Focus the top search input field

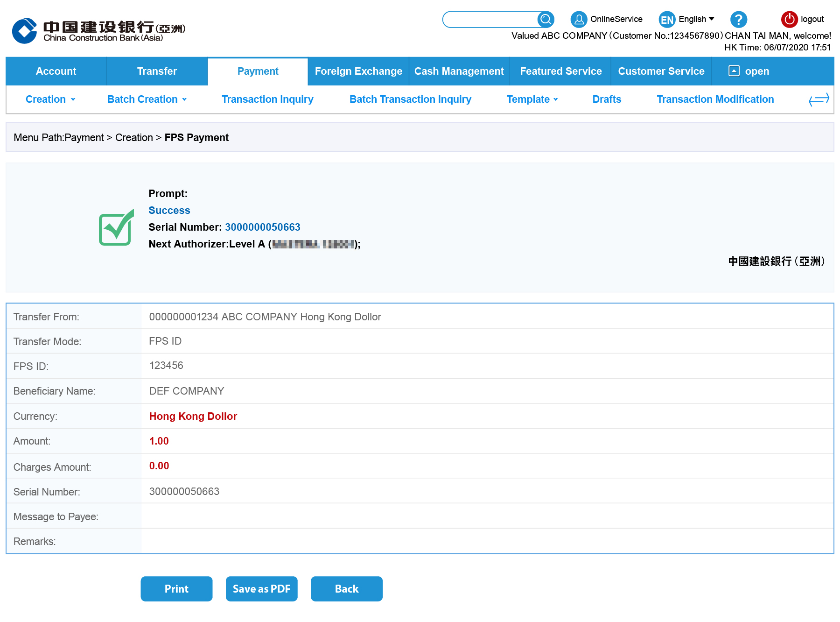point(491,19)
